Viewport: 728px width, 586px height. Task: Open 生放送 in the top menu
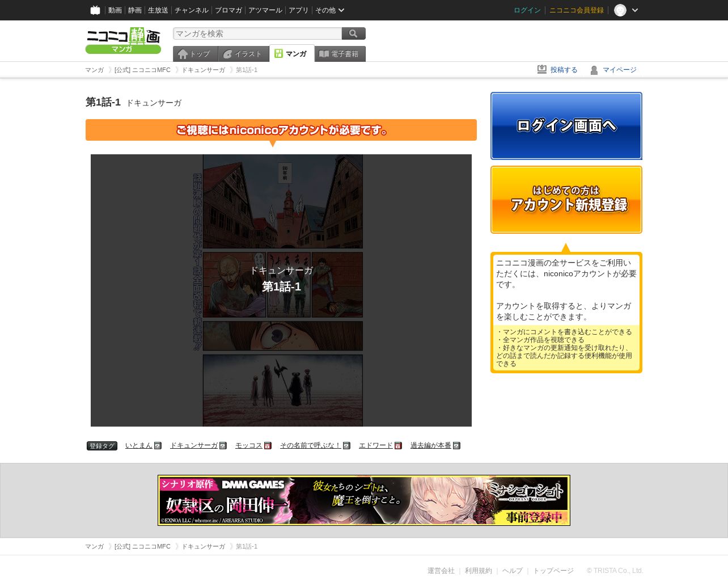[158, 10]
